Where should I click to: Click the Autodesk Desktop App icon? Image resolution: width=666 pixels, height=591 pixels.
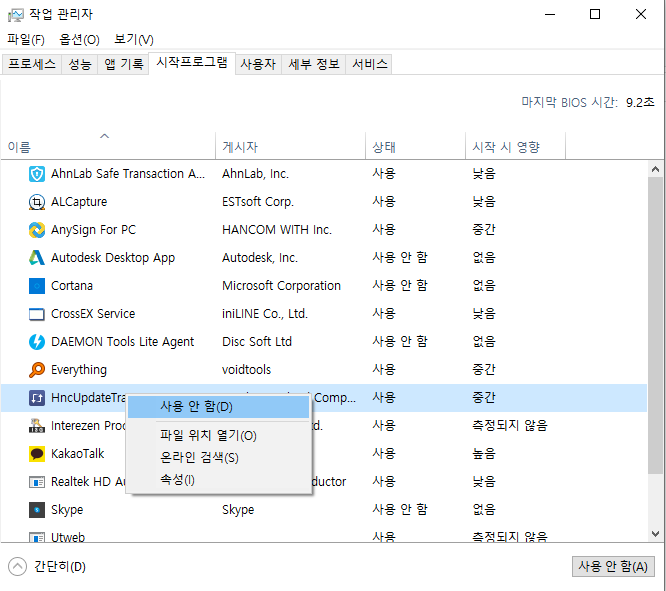point(37,258)
